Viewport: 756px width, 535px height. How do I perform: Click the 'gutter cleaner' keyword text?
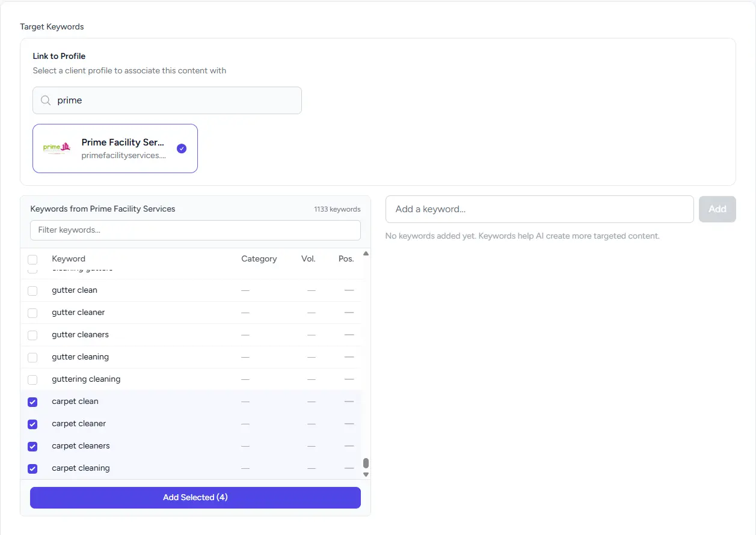[78, 312]
